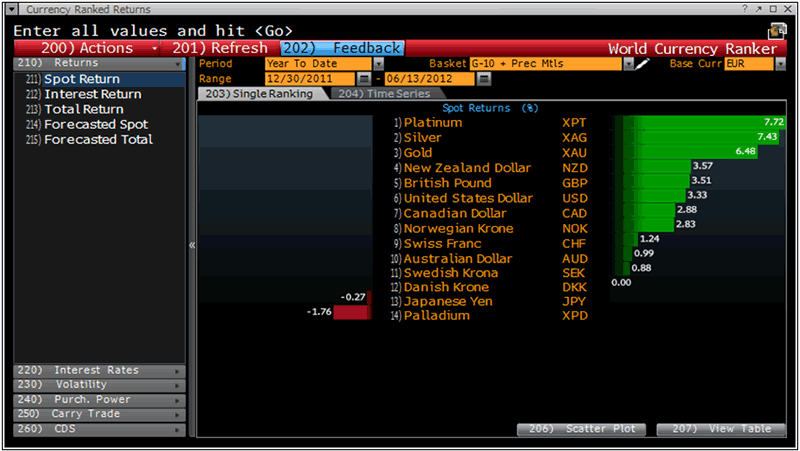Click the JPY ticker code
Screen dimensions: 800x451
574,302
